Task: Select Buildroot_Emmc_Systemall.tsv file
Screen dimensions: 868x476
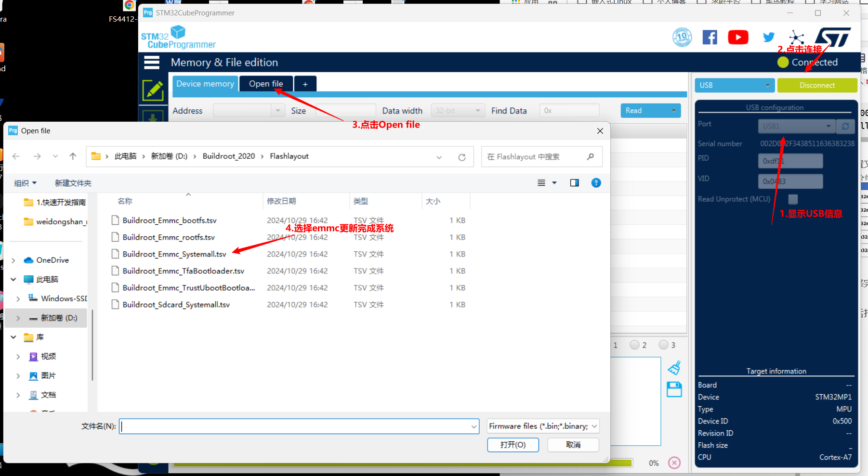Action: [174, 254]
